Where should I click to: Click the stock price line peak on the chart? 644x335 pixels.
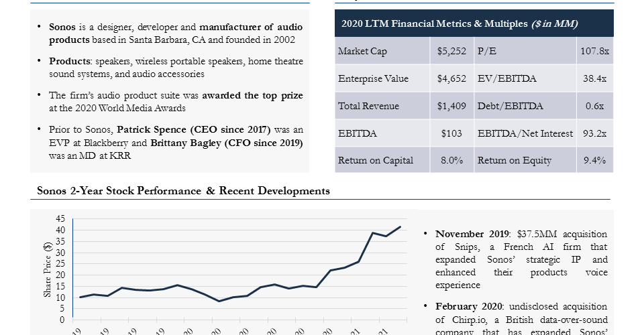click(x=400, y=226)
